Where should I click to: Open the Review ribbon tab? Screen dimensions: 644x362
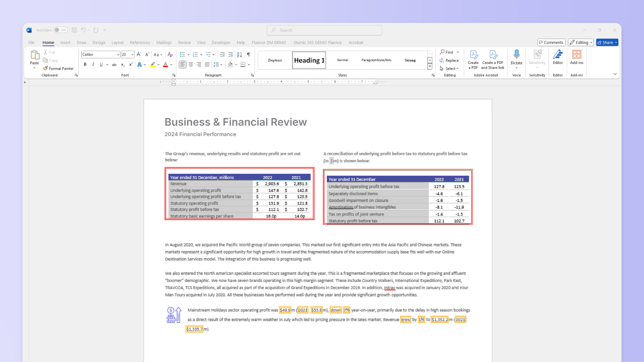click(x=184, y=42)
